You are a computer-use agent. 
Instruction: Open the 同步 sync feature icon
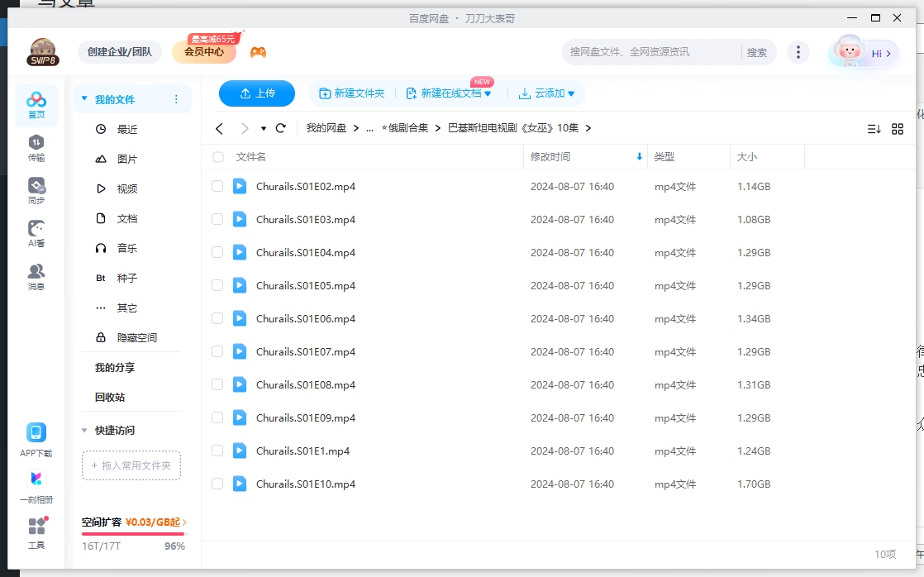pyautogui.click(x=36, y=188)
